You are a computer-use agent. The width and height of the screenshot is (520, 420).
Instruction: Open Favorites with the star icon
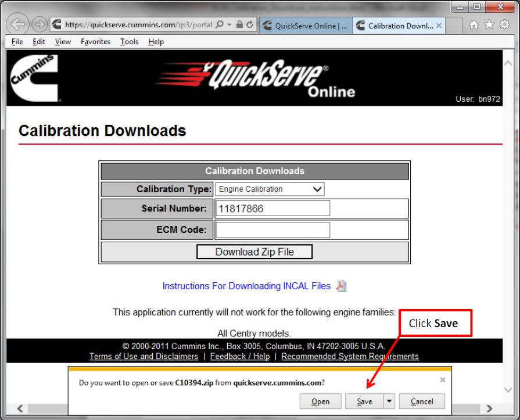pyautogui.click(x=489, y=24)
